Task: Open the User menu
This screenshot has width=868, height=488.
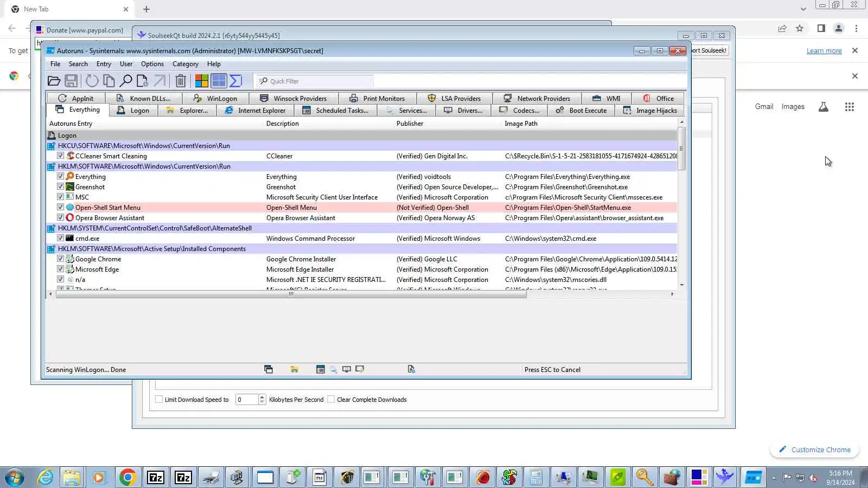Action: [x=126, y=64]
